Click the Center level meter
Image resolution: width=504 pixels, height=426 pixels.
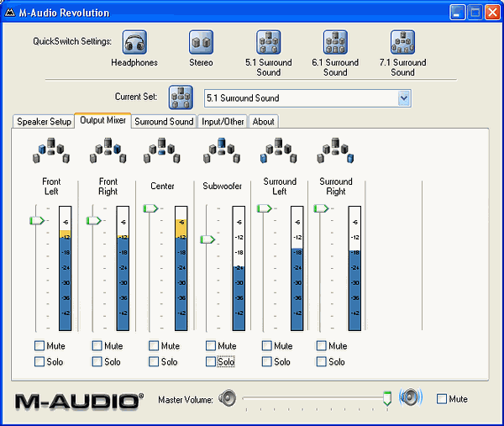click(x=181, y=268)
